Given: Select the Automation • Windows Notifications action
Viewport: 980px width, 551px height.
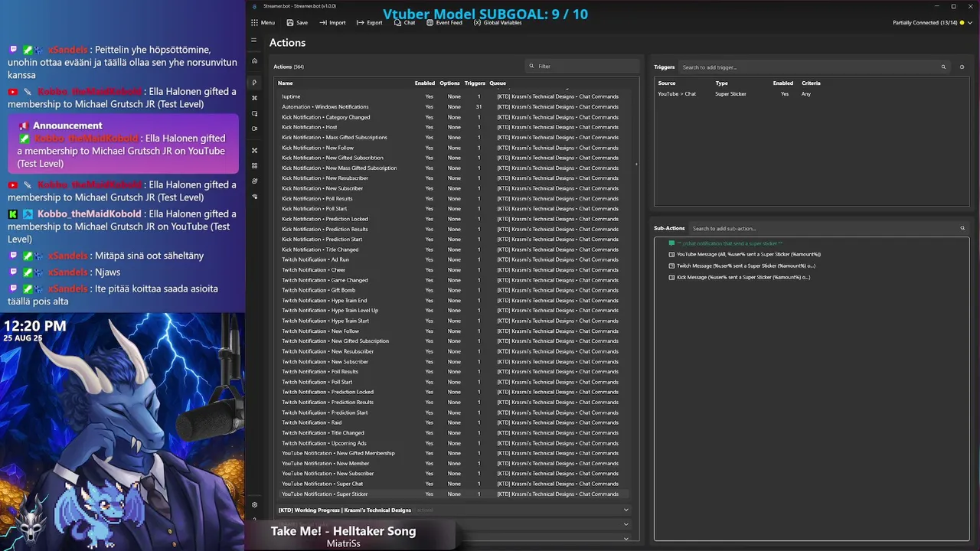Looking at the screenshot, I should (x=452, y=107).
